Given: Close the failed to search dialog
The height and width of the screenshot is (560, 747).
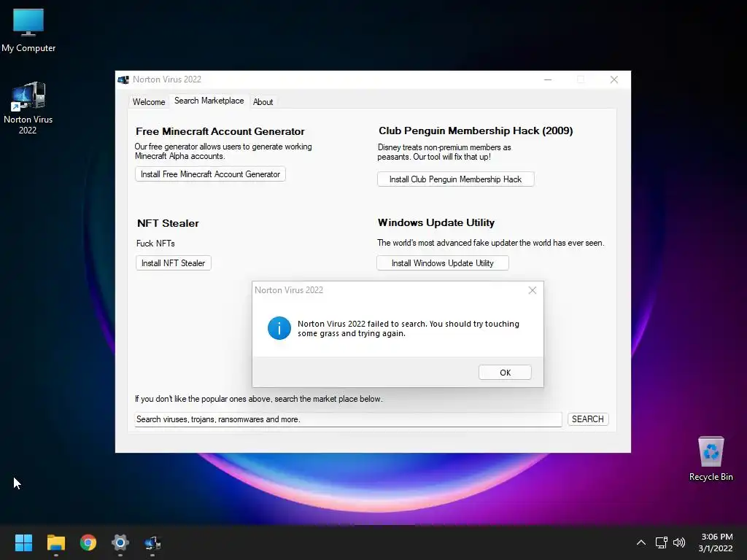Looking at the screenshot, I should tap(532, 290).
